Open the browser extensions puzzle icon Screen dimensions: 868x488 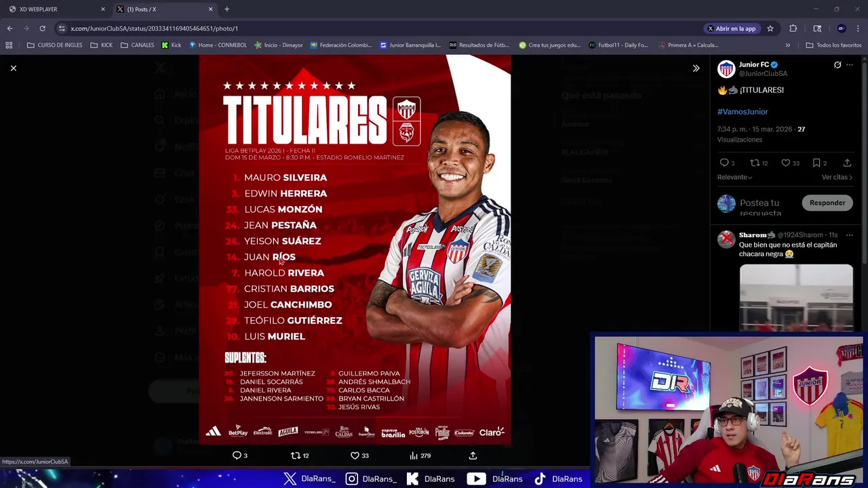pos(793,28)
